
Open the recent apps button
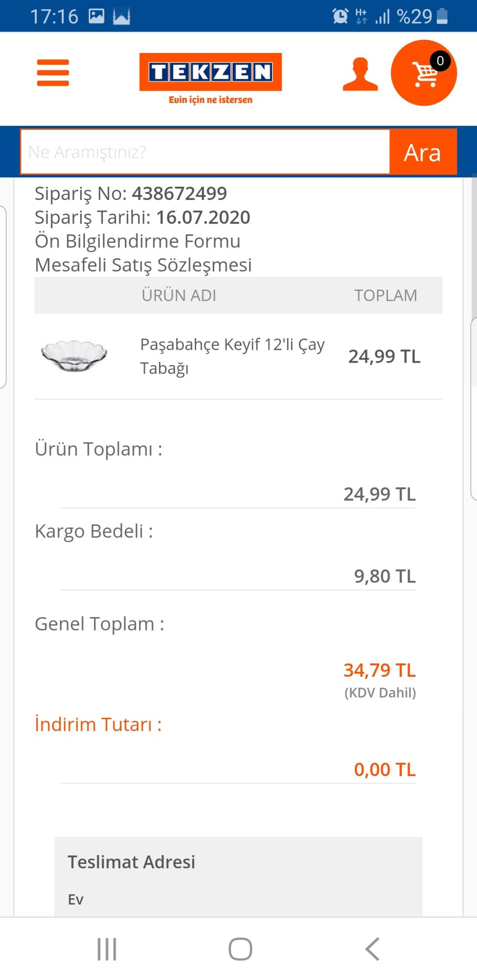[x=107, y=949]
